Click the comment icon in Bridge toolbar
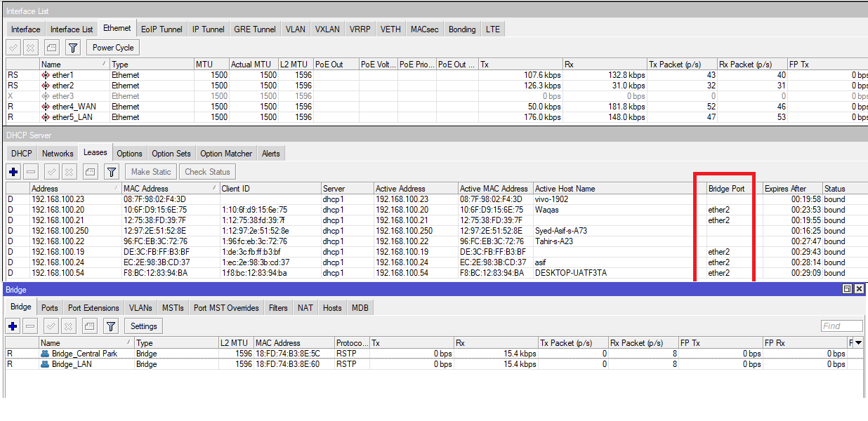Image resolution: width=868 pixels, height=421 pixels. (x=90, y=326)
